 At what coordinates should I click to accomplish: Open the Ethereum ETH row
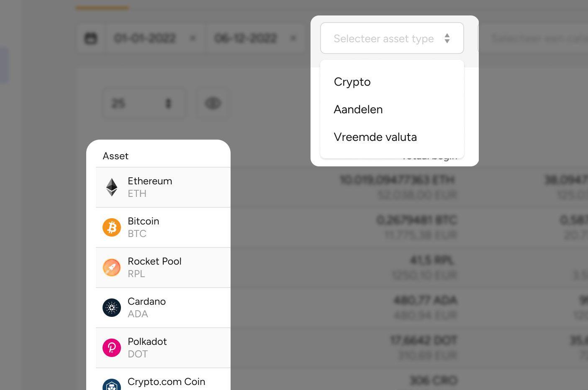(163, 187)
